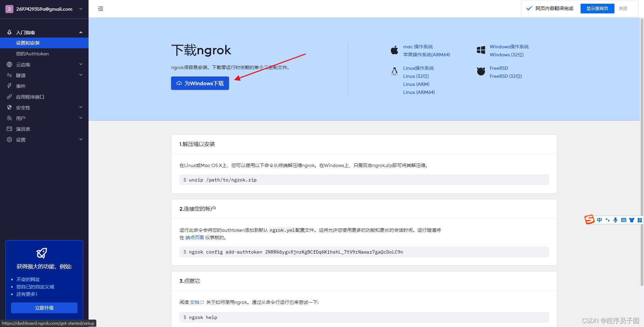Close the translation bar via 关闭

coord(623,9)
